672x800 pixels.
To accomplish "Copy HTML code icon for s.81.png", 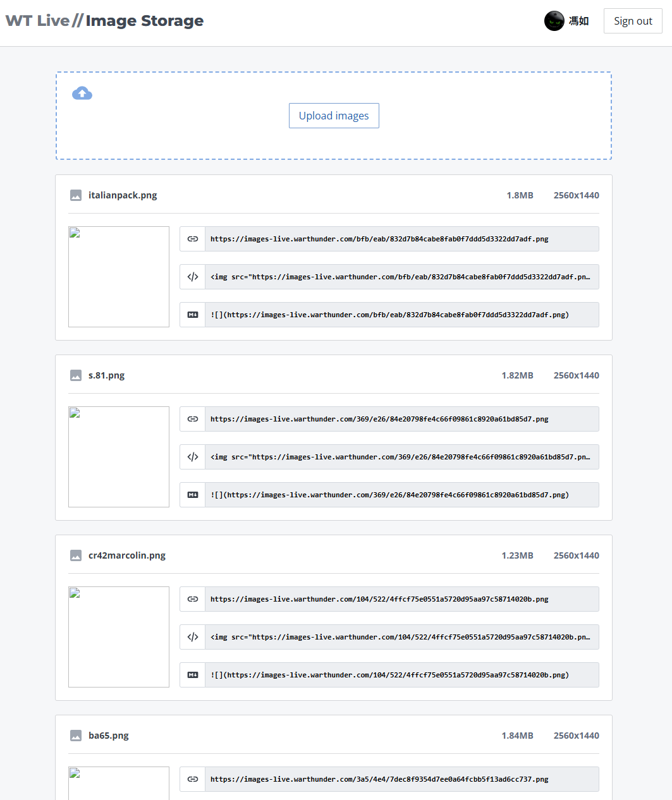I will [x=193, y=457].
